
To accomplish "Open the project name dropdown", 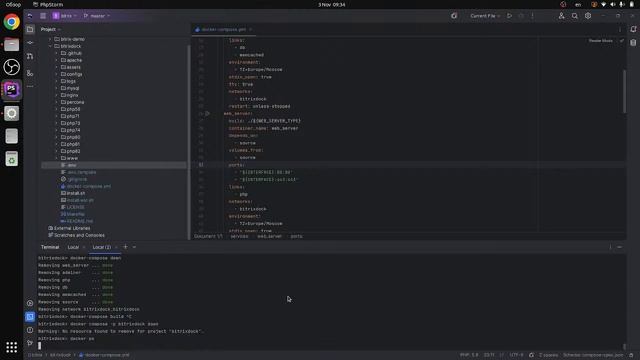I will [65, 16].
